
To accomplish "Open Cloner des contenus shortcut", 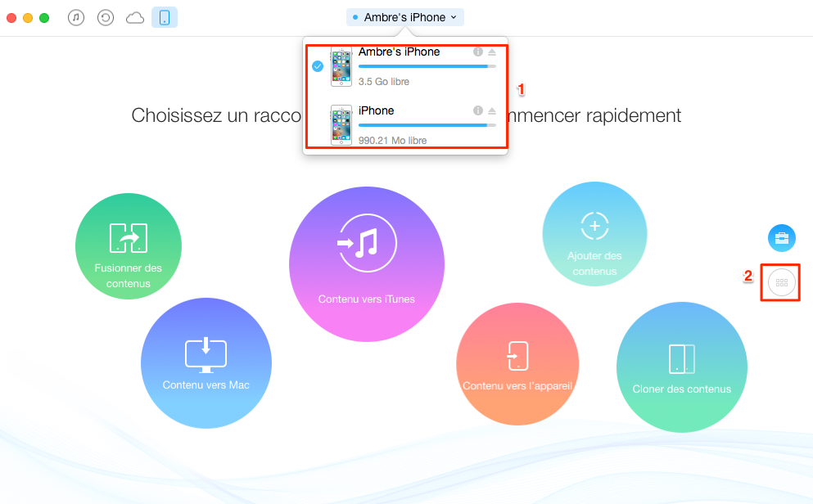I will point(682,367).
